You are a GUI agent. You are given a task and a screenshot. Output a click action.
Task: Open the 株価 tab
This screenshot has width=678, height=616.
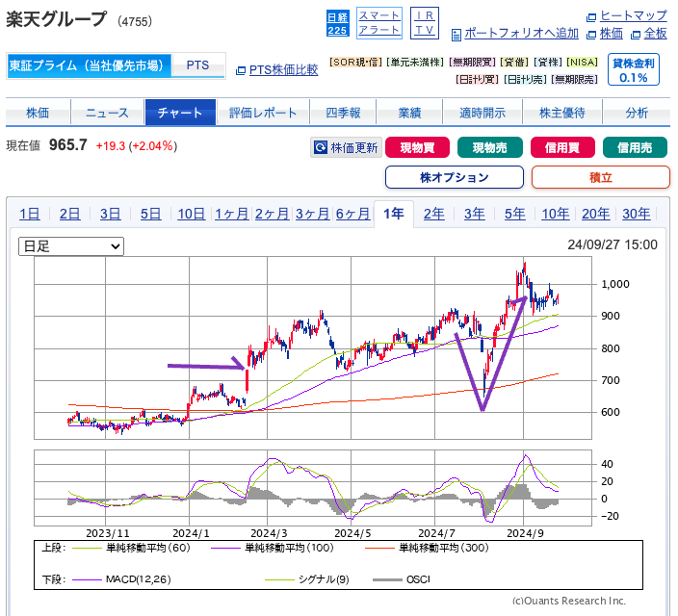pyautogui.click(x=39, y=113)
